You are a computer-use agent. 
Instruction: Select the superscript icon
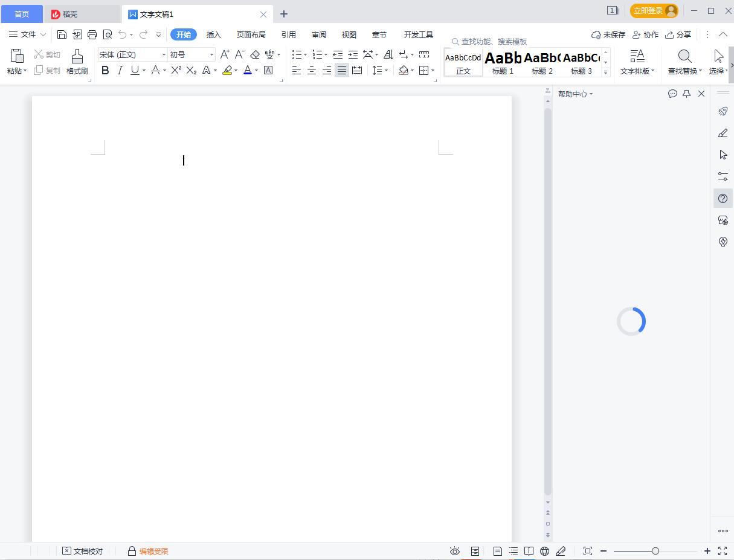[175, 70]
